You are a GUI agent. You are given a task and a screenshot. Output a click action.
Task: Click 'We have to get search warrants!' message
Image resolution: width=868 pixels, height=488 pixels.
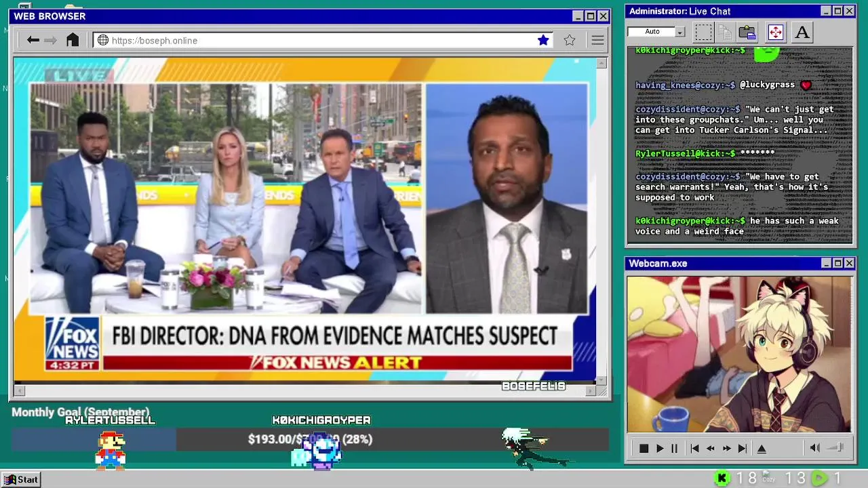click(x=732, y=187)
